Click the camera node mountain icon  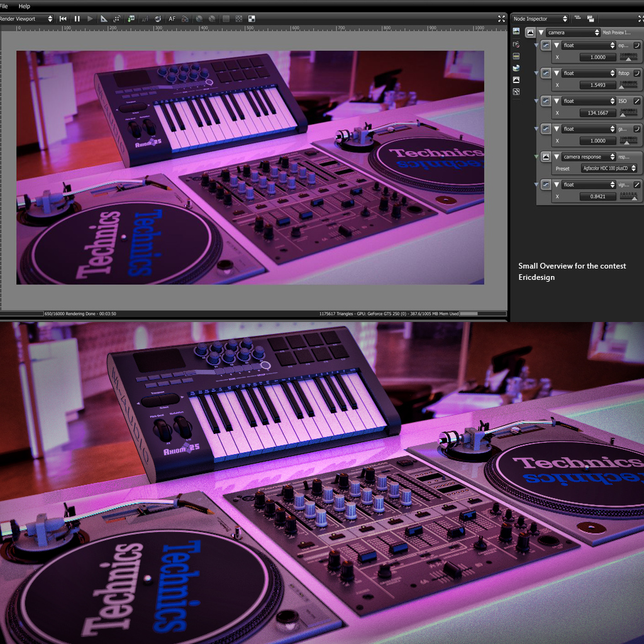click(530, 32)
